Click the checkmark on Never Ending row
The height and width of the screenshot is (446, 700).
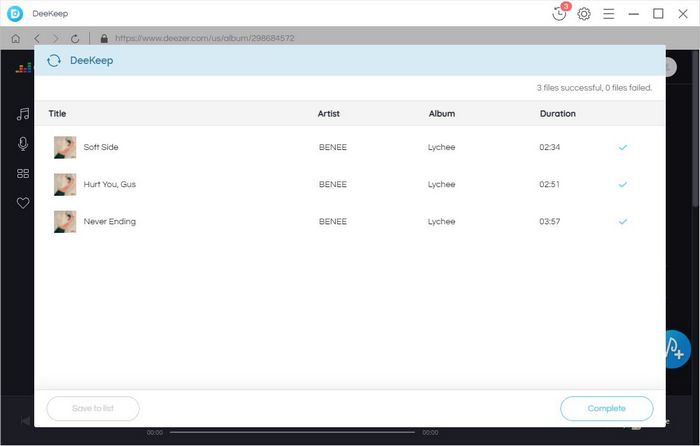tap(623, 221)
